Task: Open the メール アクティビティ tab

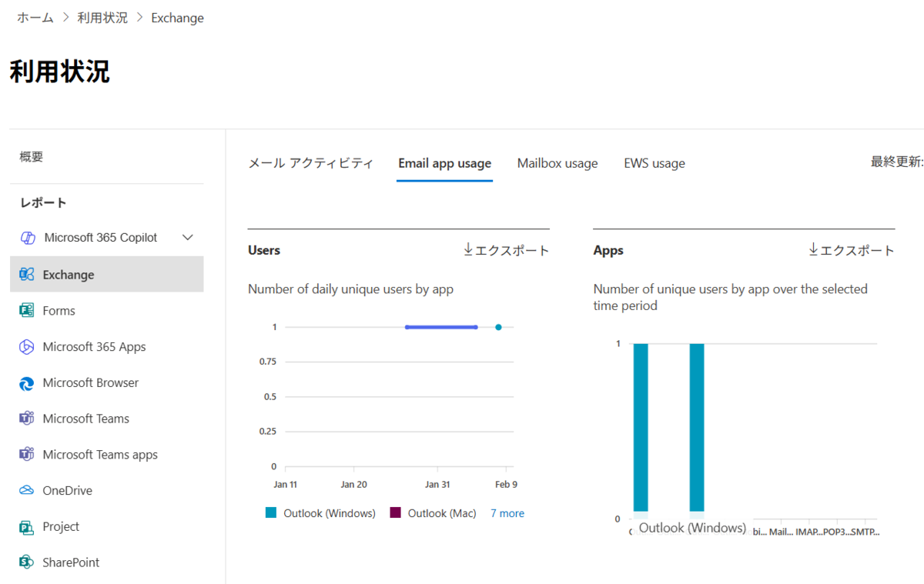Action: click(311, 163)
